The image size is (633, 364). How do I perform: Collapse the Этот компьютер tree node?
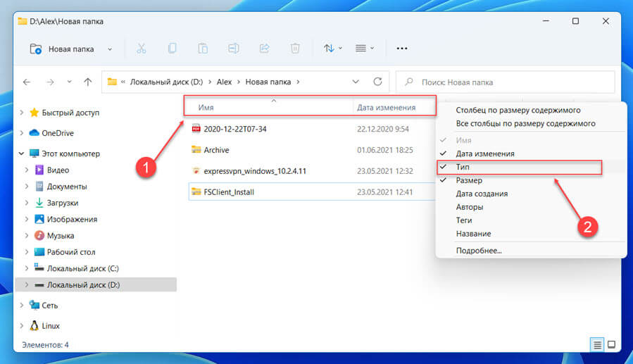[22, 153]
